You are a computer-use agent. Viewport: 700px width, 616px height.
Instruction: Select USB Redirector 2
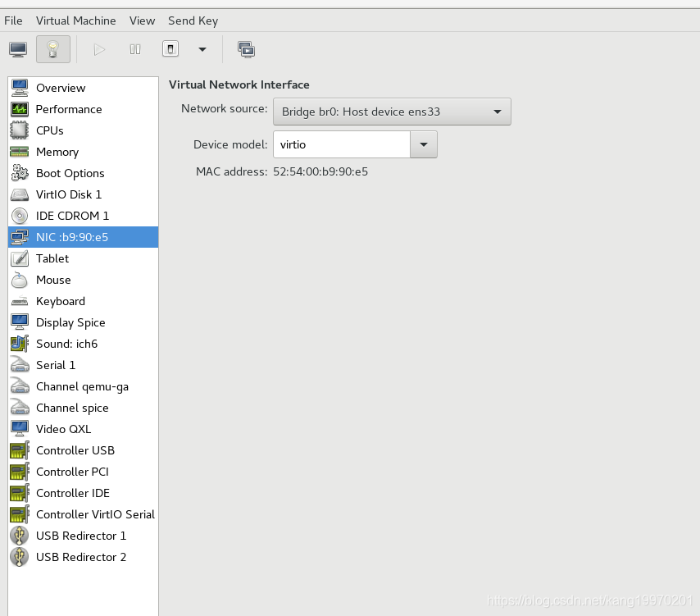[x=84, y=557]
